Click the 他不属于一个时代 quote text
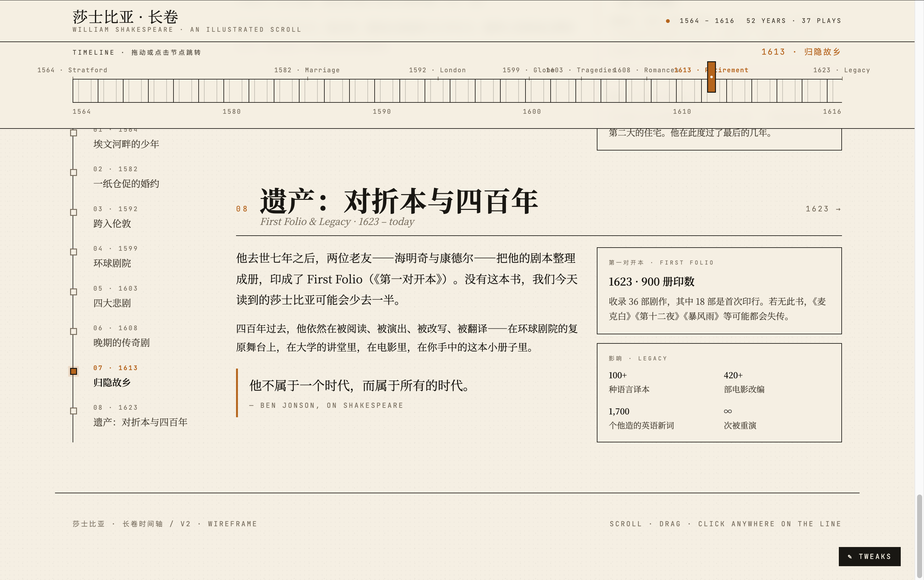This screenshot has width=924, height=580. (x=360, y=385)
